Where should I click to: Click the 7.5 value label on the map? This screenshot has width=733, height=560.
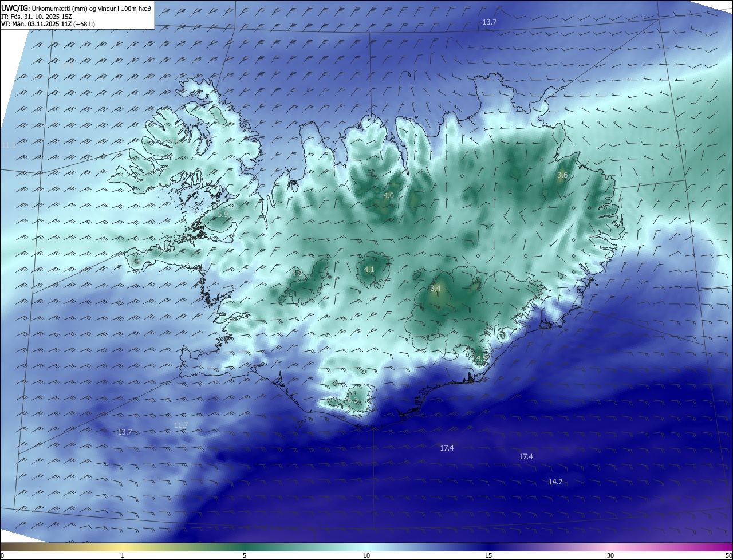175,141
